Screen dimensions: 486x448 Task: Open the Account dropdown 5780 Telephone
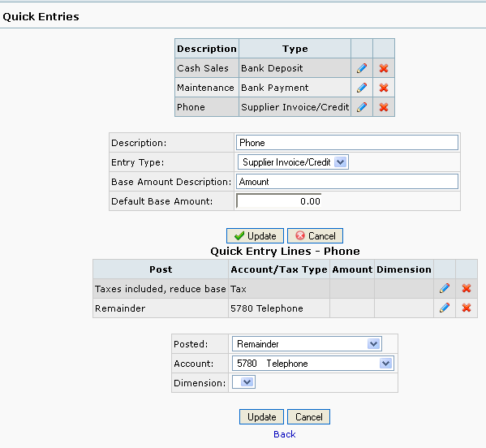point(313,364)
